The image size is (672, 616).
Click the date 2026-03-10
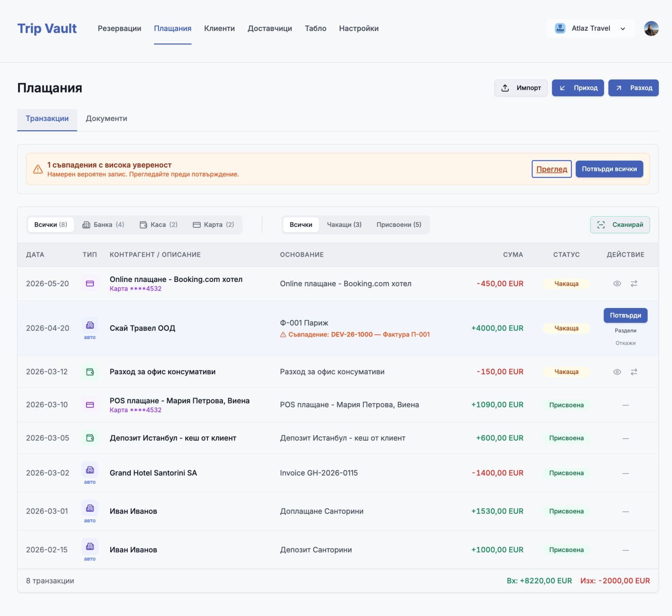tap(47, 405)
